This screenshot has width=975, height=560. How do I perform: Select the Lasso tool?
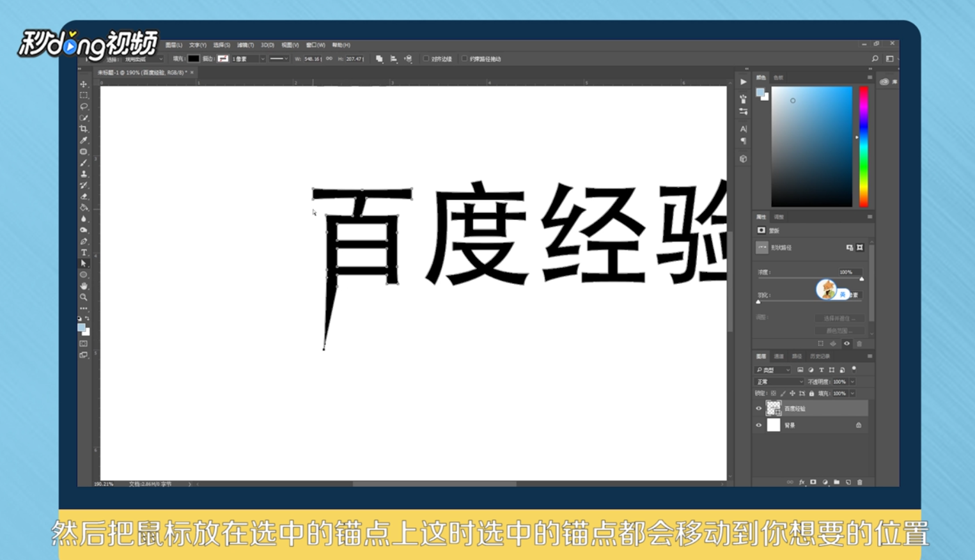coord(84,106)
